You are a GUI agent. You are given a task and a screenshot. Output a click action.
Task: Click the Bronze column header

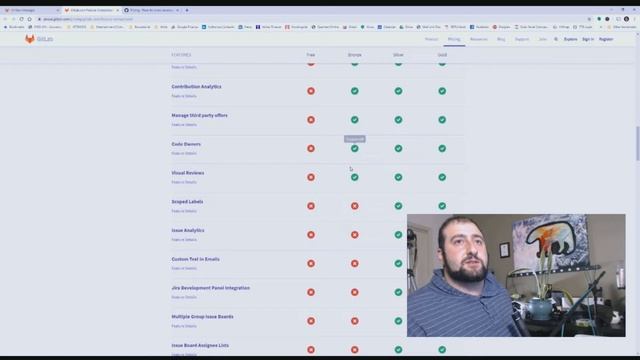coord(355,55)
